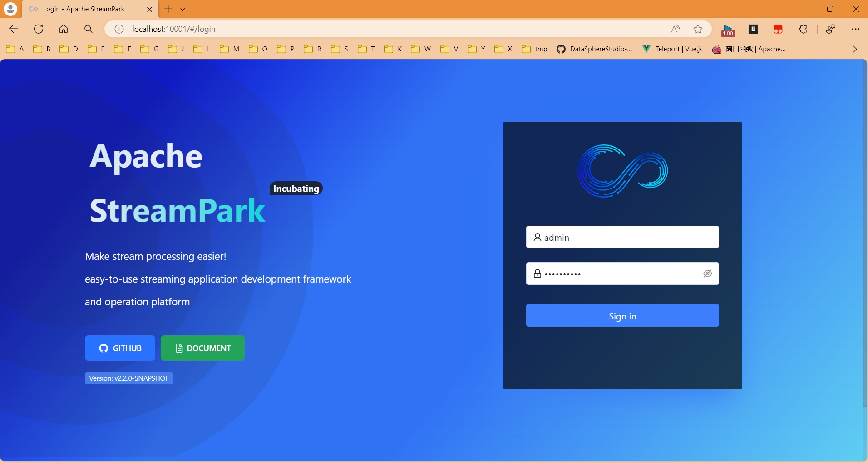Image resolution: width=868 pixels, height=463 pixels.
Task: Open the tmp bookmark folder
Action: click(x=535, y=49)
